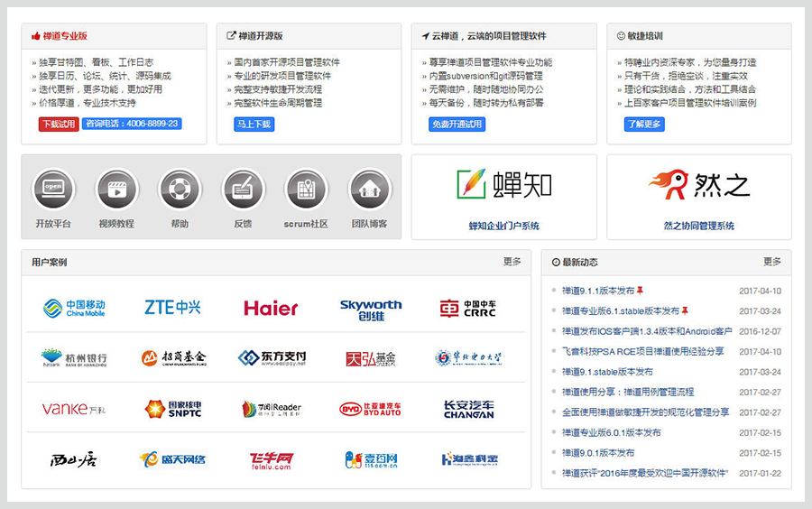812x509 pixels.
Task: Click the 天弘基金 logo
Action: tap(371, 358)
